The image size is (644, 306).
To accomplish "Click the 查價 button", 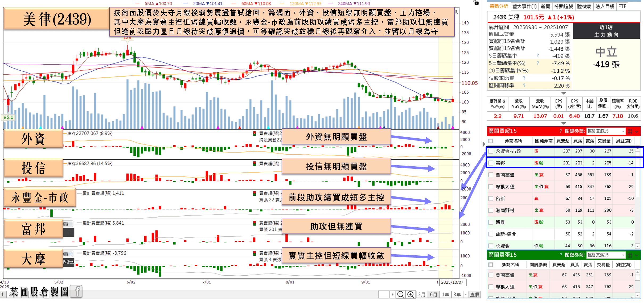I will [475, 295].
